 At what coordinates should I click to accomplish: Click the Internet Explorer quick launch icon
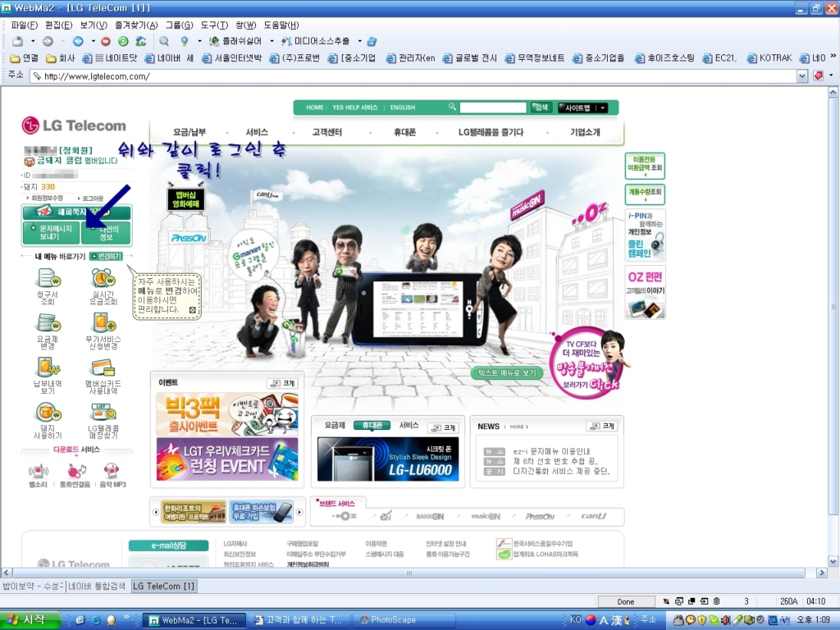96,620
